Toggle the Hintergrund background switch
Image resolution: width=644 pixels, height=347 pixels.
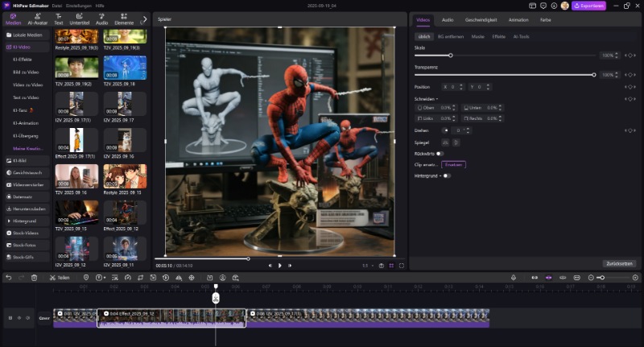[447, 176]
